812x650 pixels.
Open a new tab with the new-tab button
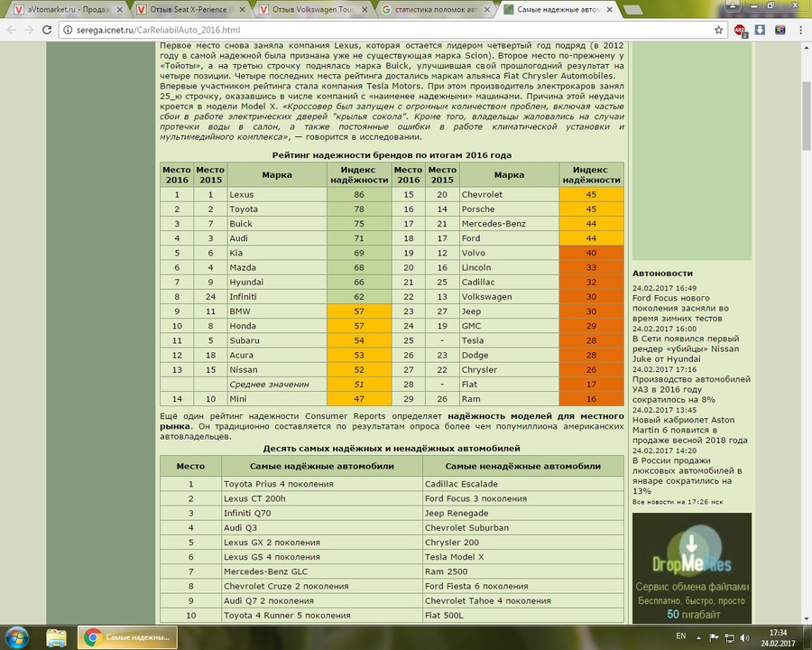click(632, 10)
